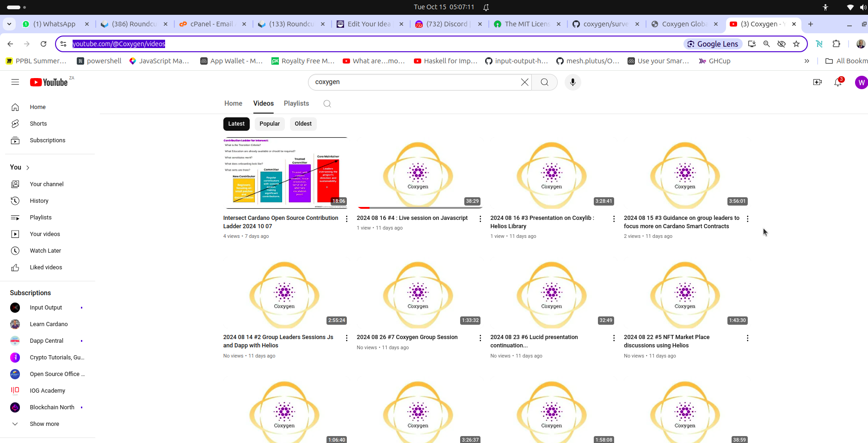Open browser extensions puzzle icon

pos(836,44)
